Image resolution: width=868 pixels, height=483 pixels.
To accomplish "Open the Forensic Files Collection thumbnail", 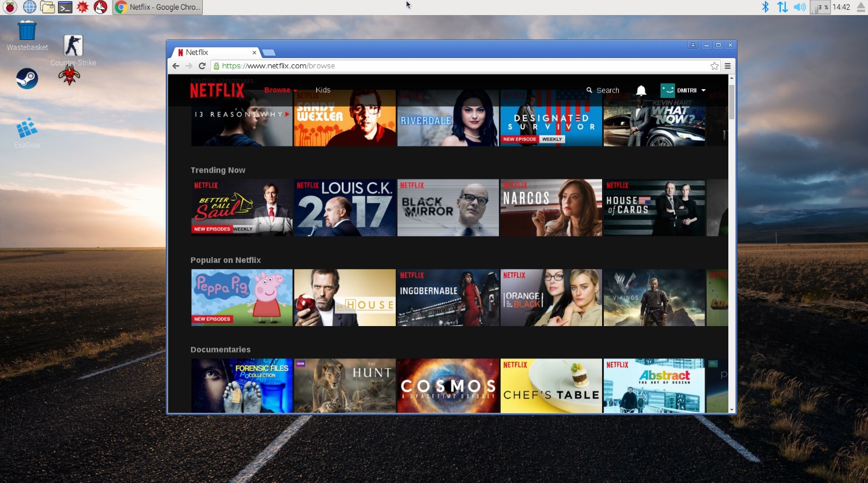I will point(242,386).
